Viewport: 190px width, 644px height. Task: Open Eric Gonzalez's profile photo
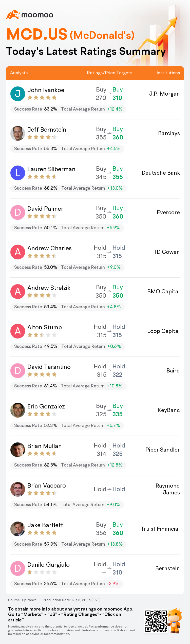(x=18, y=410)
